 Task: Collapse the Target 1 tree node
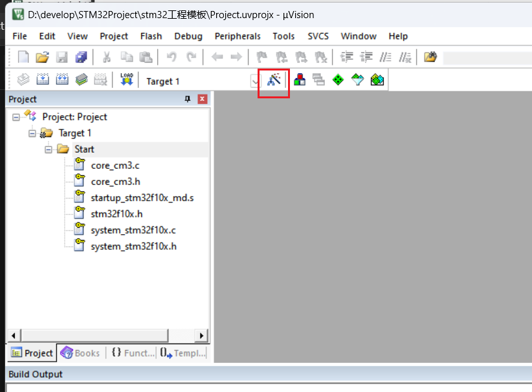[32, 133]
